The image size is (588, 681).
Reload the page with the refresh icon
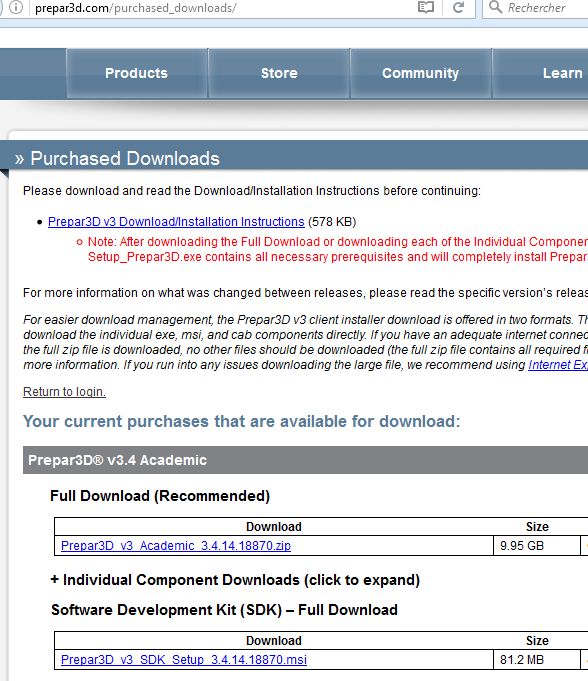pyautogui.click(x=459, y=7)
